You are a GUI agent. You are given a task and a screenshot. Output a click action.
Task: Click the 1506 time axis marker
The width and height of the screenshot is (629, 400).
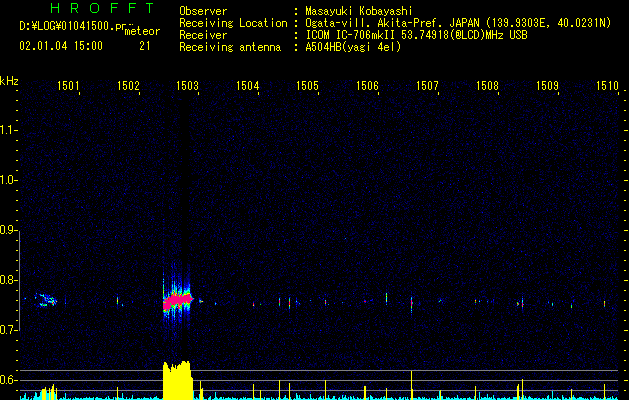pos(367,85)
